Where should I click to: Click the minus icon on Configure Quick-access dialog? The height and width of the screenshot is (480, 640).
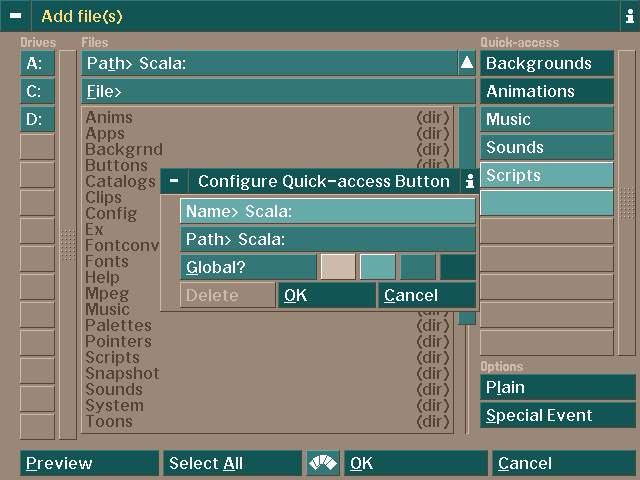click(x=174, y=181)
